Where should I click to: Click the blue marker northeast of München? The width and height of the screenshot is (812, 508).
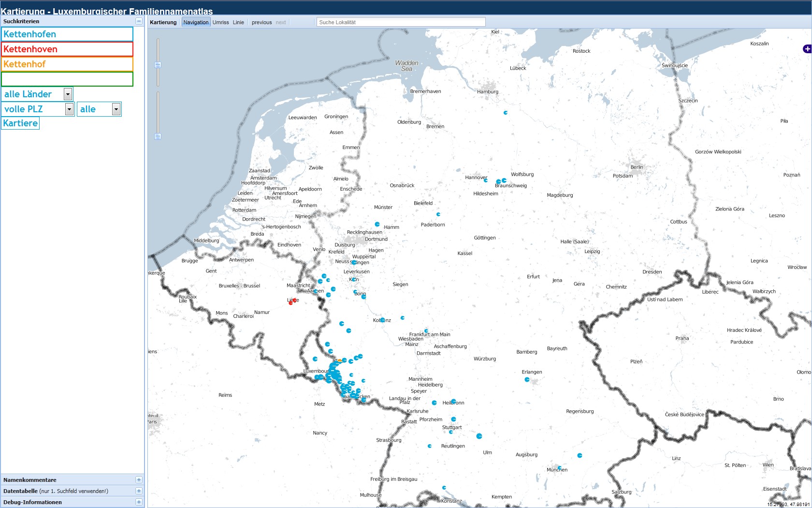point(580,456)
